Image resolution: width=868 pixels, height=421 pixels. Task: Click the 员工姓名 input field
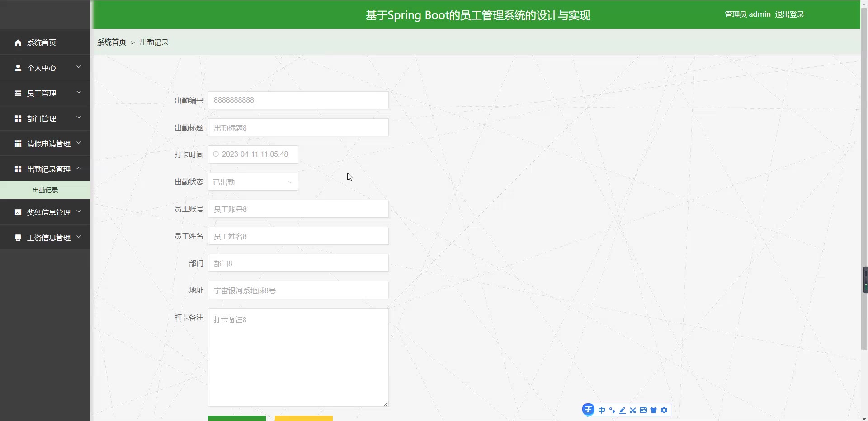(298, 236)
